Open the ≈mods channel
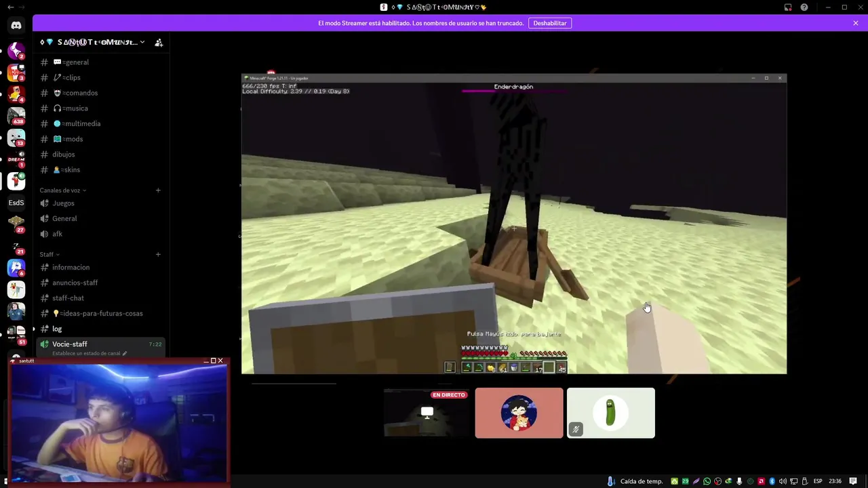The image size is (868, 488). [100, 139]
